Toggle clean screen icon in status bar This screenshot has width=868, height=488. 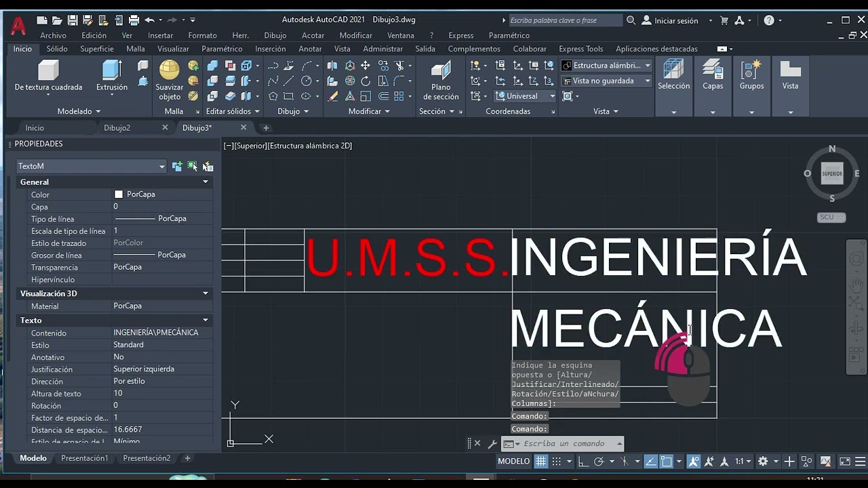[845, 462]
